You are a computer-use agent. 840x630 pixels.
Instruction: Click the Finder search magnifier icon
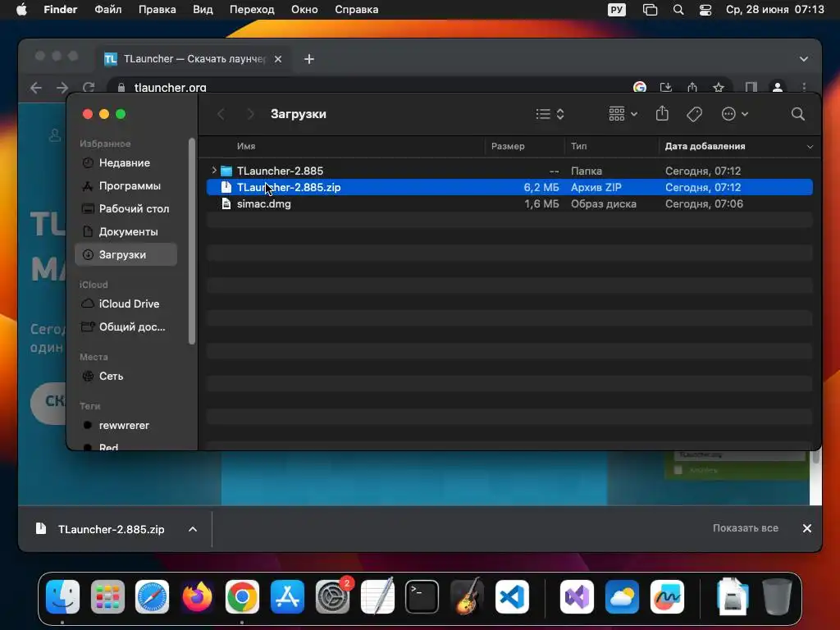pyautogui.click(x=797, y=114)
